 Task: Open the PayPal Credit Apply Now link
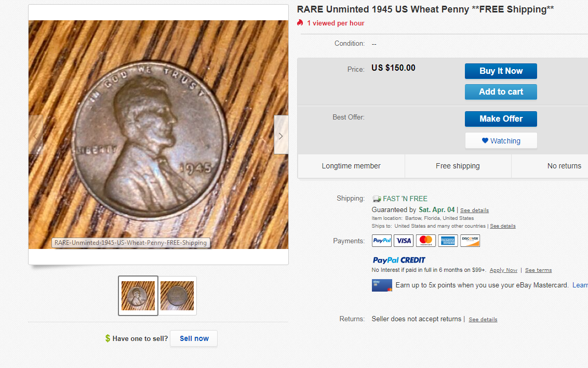pos(503,270)
